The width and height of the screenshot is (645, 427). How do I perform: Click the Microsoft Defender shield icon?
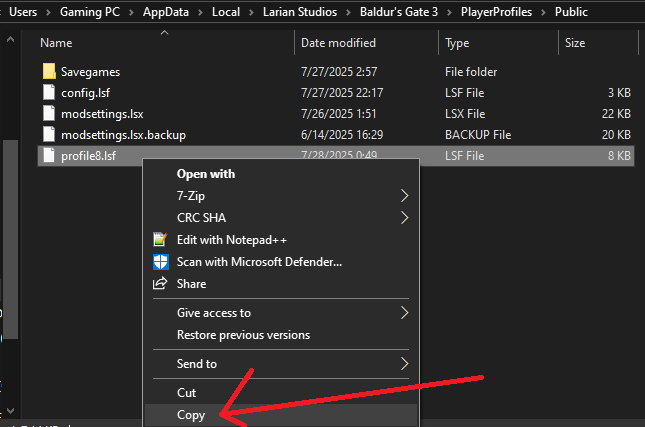(159, 262)
